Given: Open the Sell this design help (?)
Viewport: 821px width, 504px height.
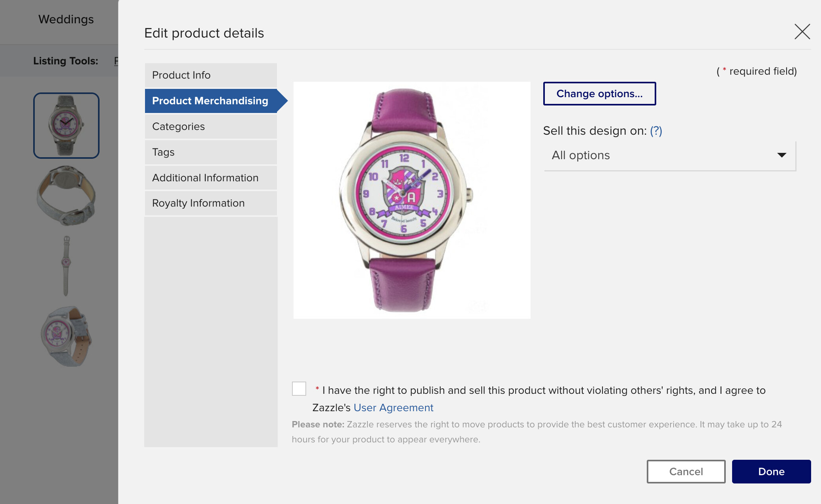Looking at the screenshot, I should [656, 131].
